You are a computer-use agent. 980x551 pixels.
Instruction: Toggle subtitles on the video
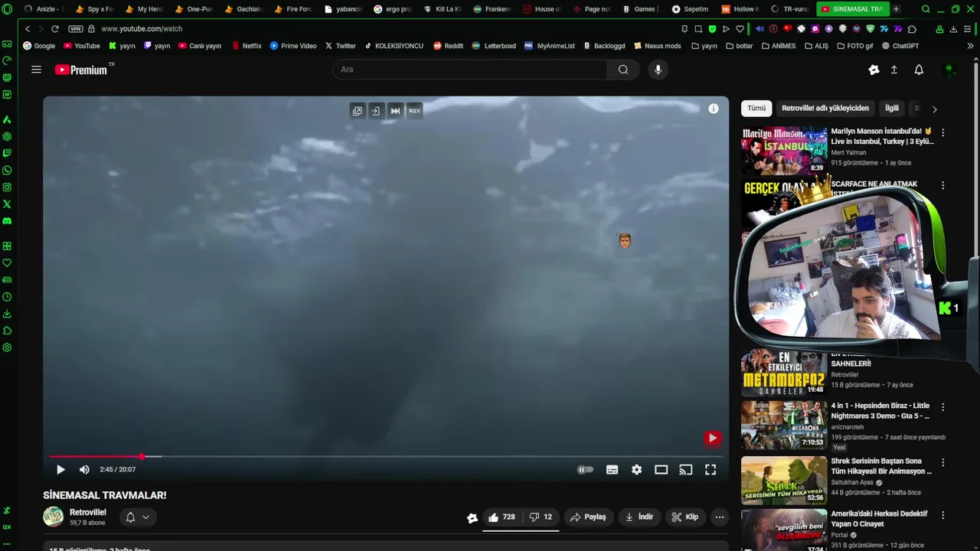coord(612,470)
